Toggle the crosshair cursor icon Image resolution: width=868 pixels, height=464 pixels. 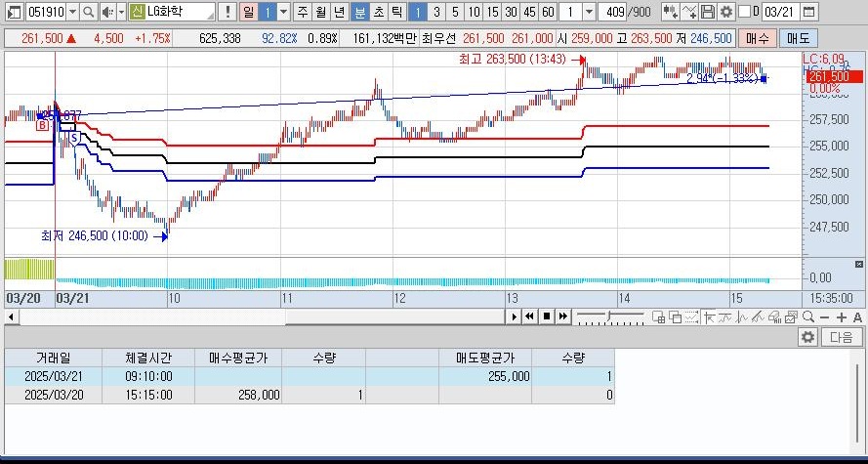coord(709,316)
